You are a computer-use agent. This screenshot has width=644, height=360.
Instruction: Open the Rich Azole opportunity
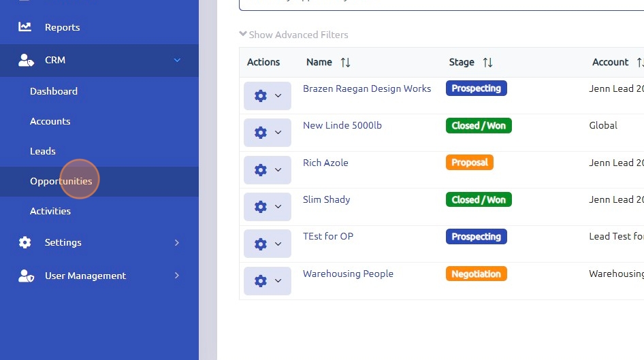pos(325,163)
